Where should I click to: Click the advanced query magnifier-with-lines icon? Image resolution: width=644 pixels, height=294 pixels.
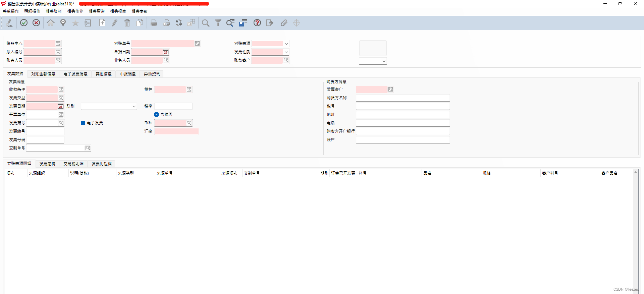click(230, 23)
